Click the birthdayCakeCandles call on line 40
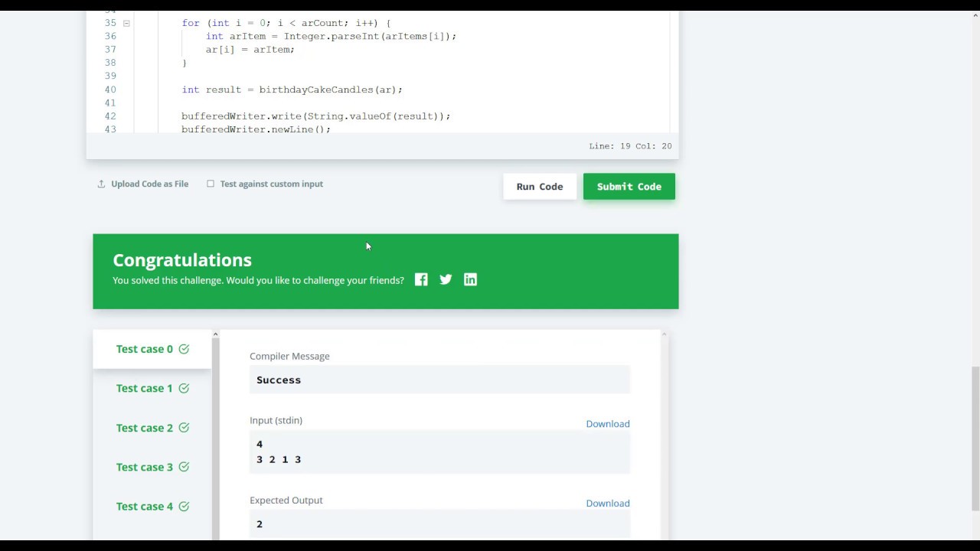 pos(331,90)
